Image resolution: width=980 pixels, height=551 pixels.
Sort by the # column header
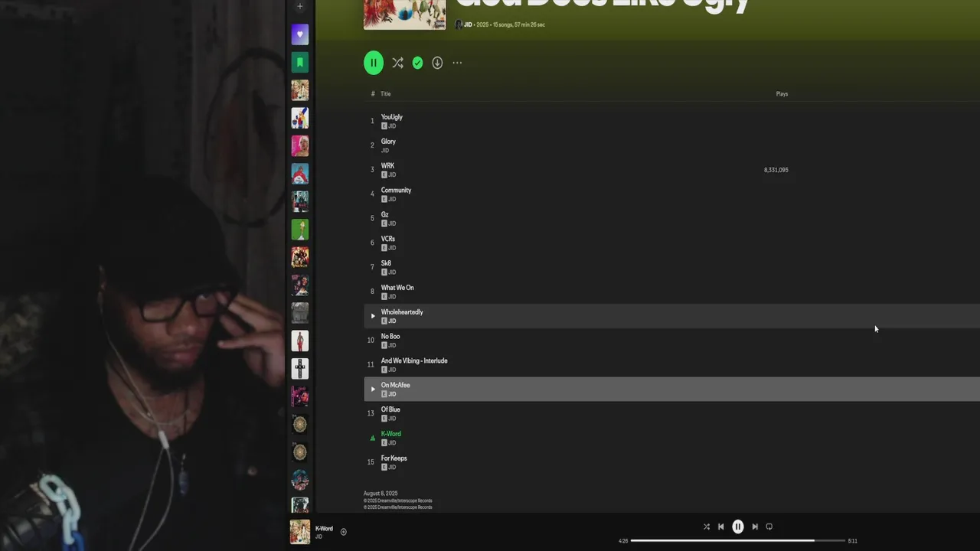[373, 94]
